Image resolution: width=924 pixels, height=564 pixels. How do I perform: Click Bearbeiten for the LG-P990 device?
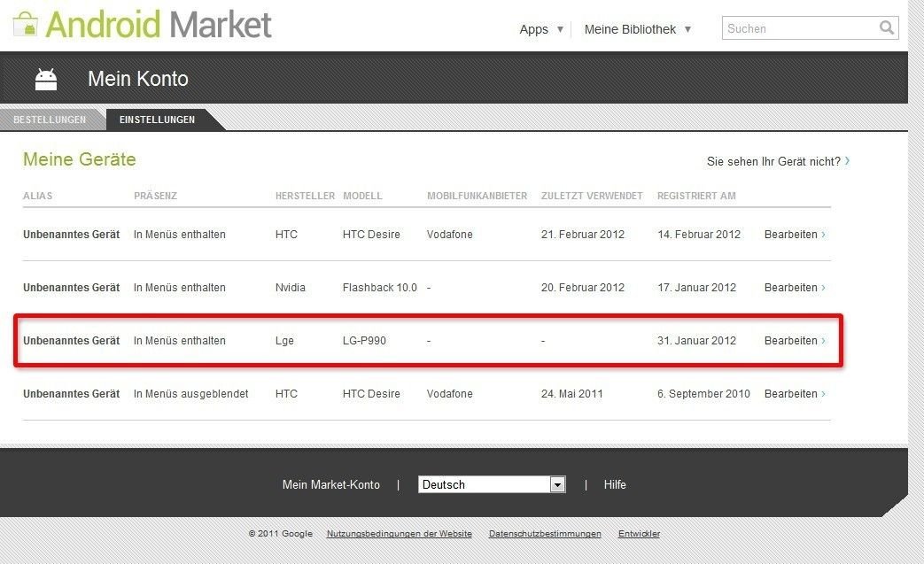pyautogui.click(x=795, y=340)
